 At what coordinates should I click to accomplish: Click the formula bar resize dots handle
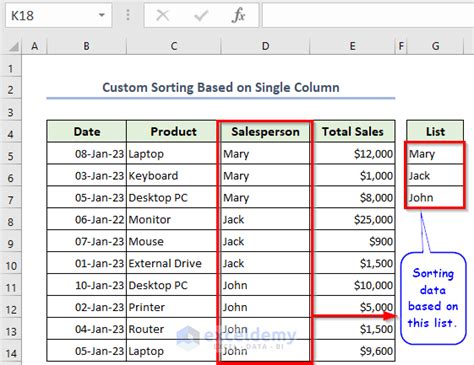(128, 15)
